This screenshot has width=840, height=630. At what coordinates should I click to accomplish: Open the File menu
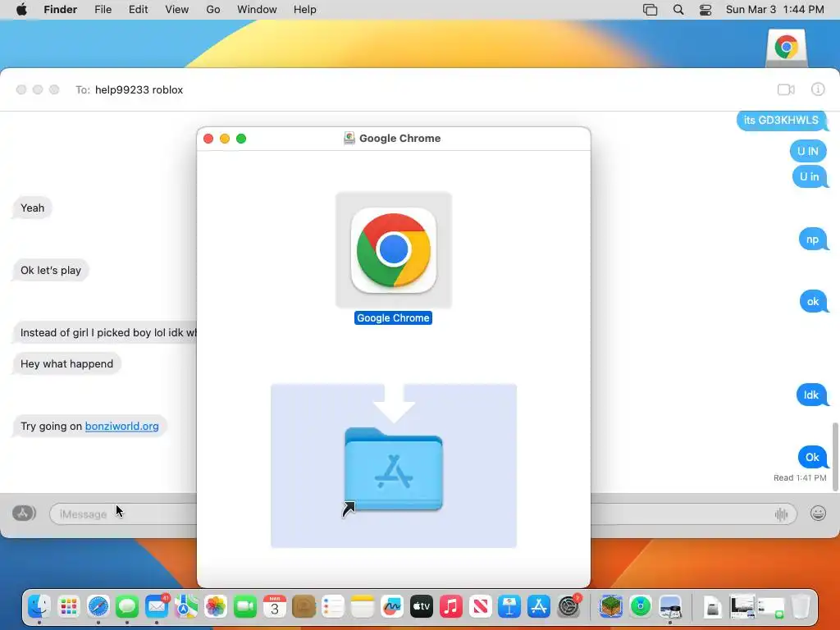[103, 10]
